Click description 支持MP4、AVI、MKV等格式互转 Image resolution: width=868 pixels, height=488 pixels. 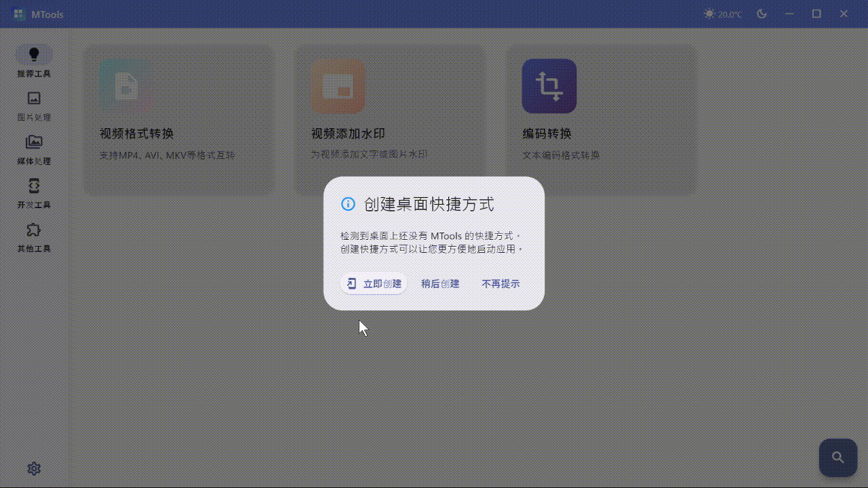tap(167, 155)
